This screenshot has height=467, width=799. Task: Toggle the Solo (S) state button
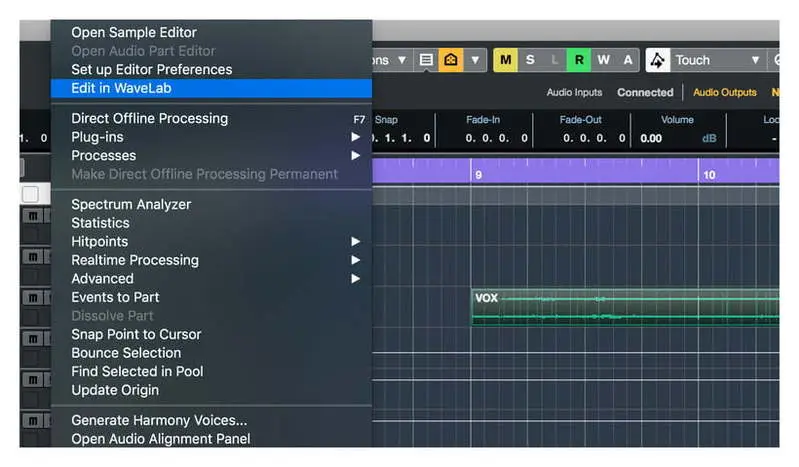pos(530,60)
